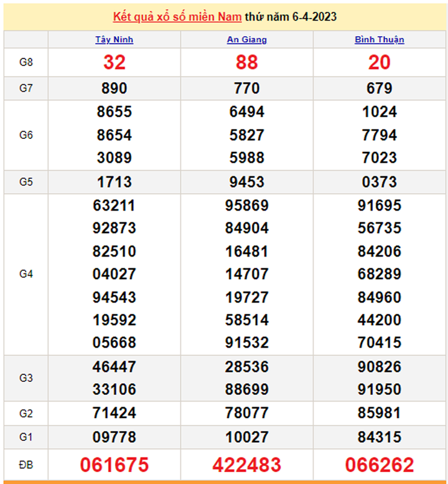Click An Giang G5 number 9453
Image resolution: width=448 pixels, height=484 pixels.
[246, 182]
